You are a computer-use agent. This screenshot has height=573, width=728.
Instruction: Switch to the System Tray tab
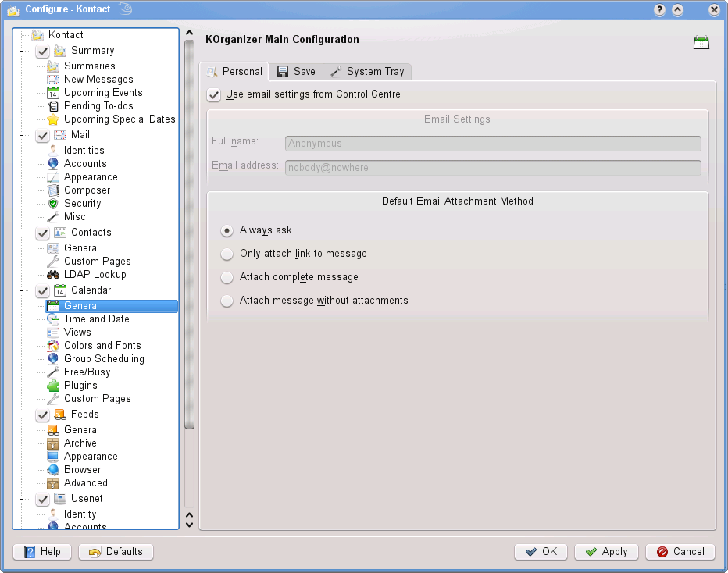(367, 72)
